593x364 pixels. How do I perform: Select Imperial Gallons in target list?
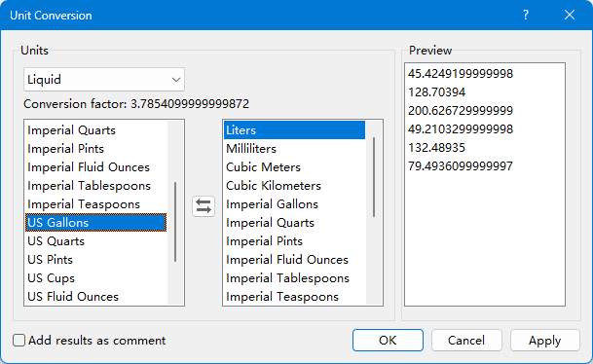pos(295,204)
